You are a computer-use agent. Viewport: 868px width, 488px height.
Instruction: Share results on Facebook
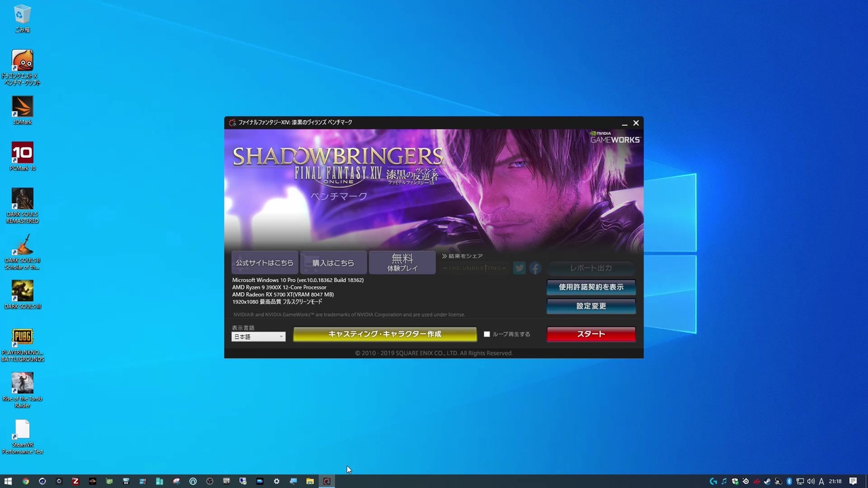click(x=535, y=268)
